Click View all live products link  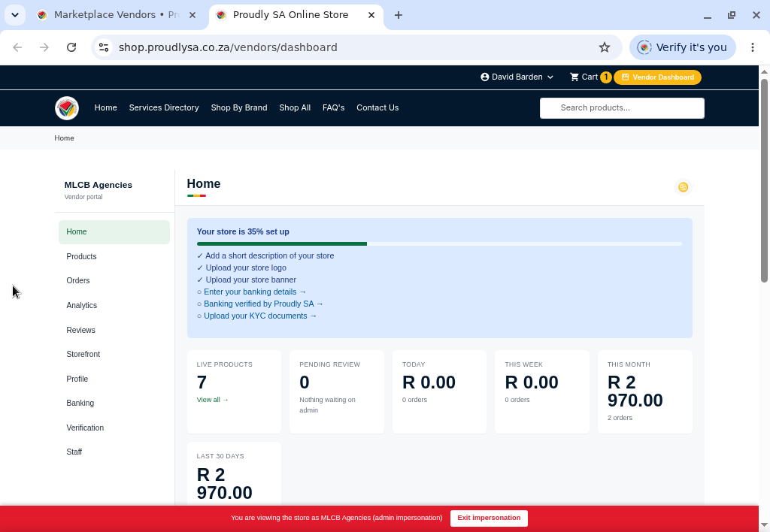coord(213,400)
